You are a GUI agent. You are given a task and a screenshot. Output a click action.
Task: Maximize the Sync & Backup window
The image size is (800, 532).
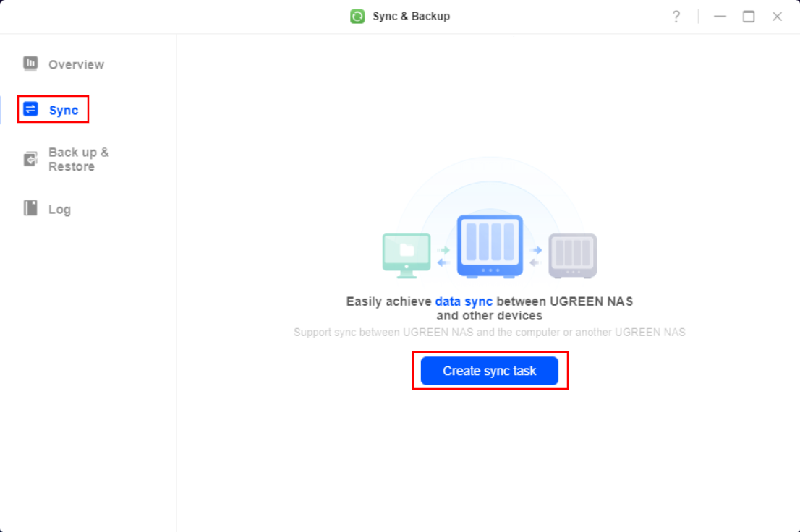point(749,17)
